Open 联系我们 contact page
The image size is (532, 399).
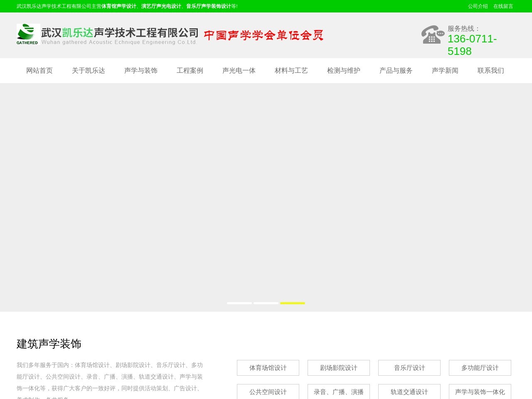point(490,71)
